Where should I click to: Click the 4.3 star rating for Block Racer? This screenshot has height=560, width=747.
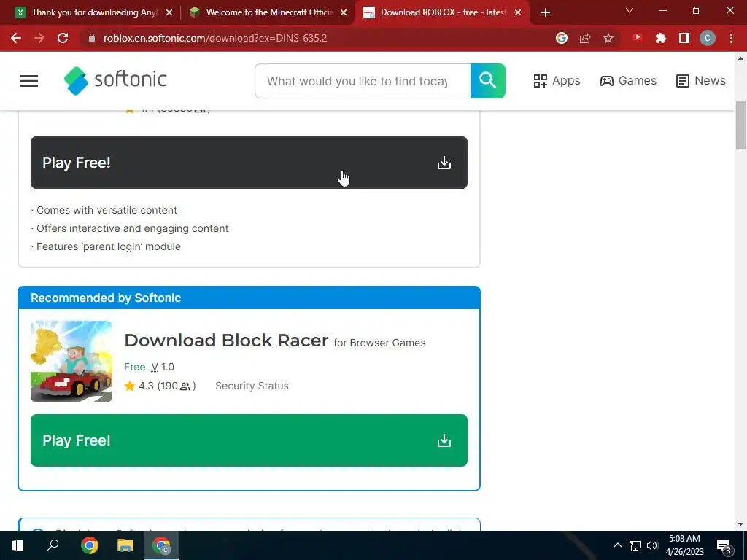(160, 386)
